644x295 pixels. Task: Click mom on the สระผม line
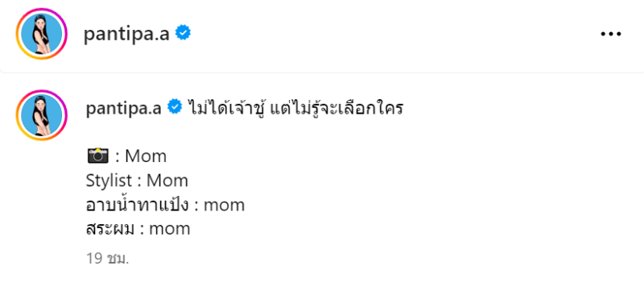170,230
